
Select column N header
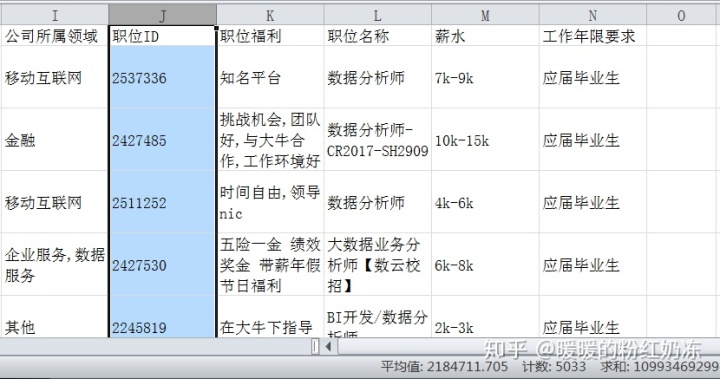pyautogui.click(x=593, y=15)
